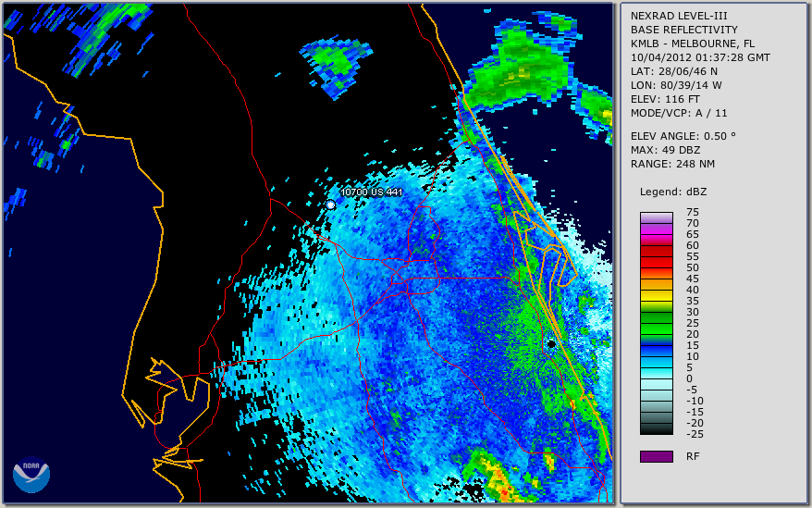
Task: Click the 'RANGE: 248 NM' line
Action: tap(672, 165)
